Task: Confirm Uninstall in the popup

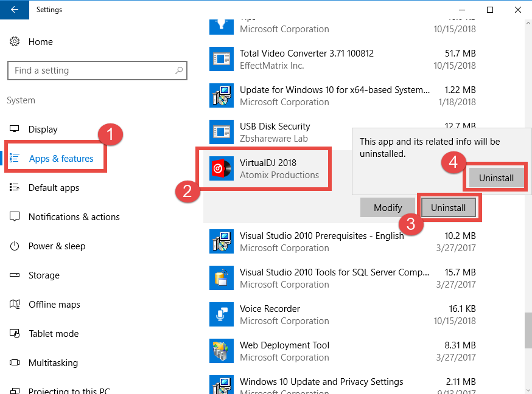Action: pos(496,178)
